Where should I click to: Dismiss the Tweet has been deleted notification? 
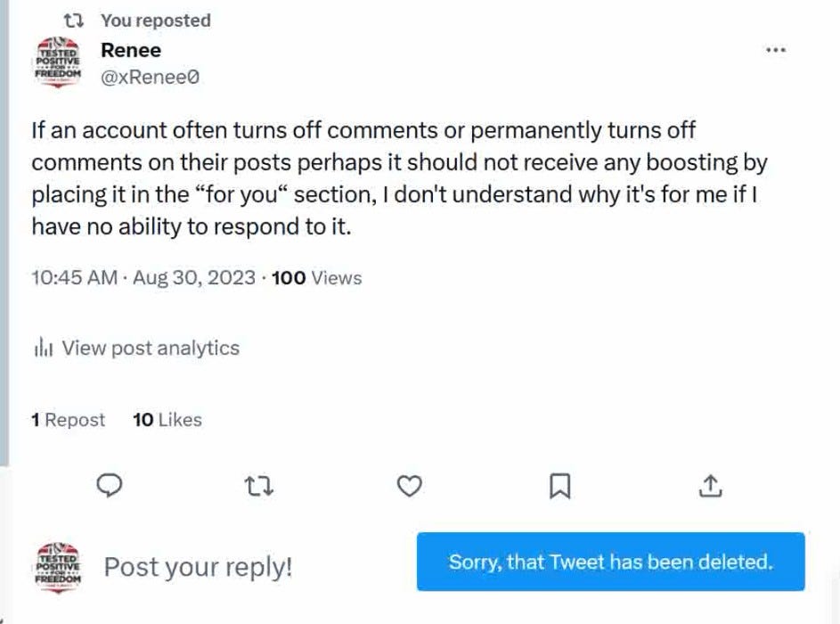[611, 562]
